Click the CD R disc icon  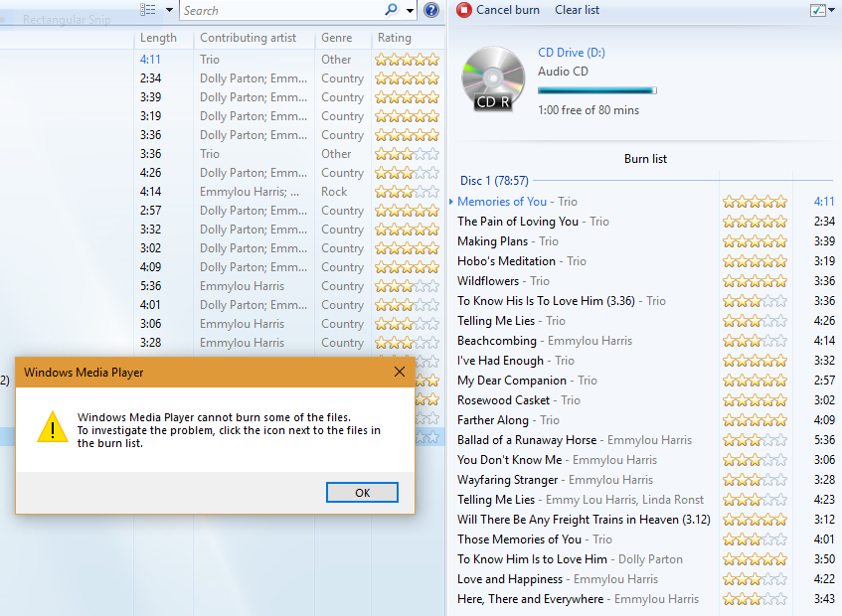(x=493, y=78)
